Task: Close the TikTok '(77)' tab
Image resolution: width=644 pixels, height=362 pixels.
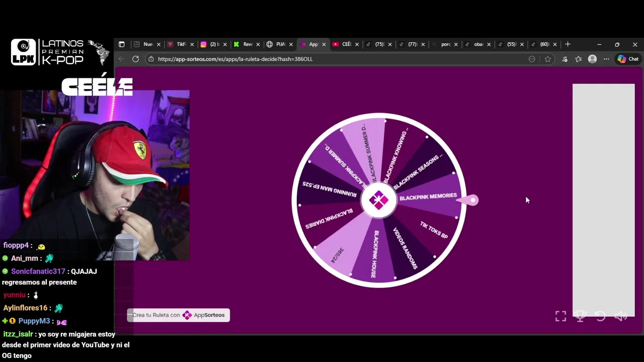Action: click(x=423, y=44)
